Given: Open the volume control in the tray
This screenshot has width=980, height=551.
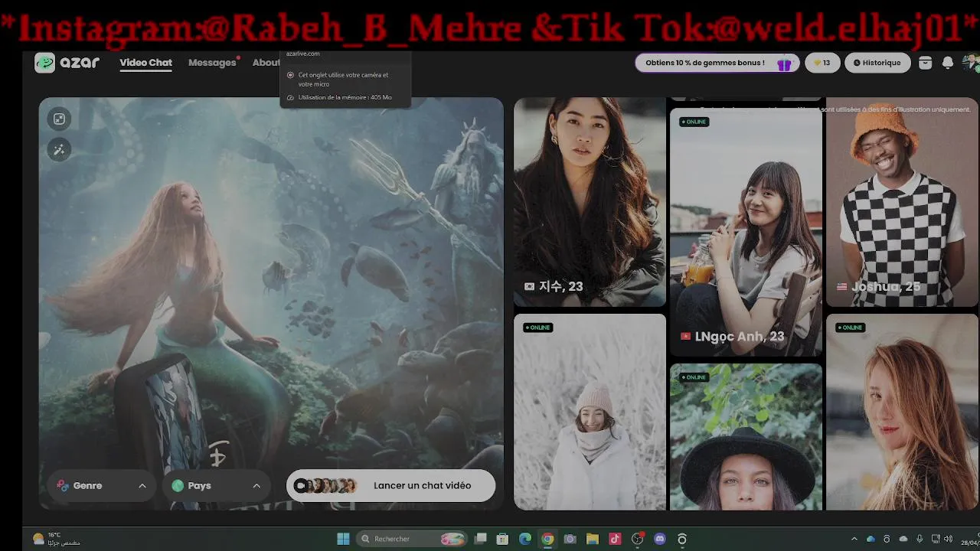Looking at the screenshot, I should 949,539.
